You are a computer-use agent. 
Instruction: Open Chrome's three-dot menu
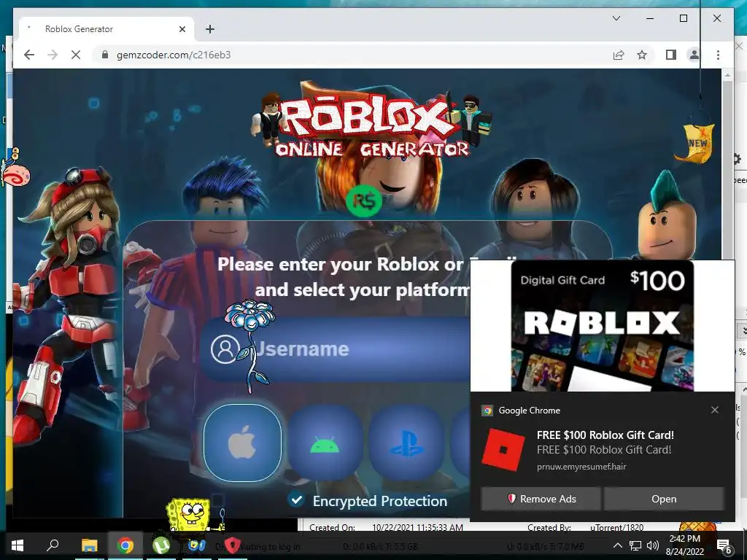pyautogui.click(x=718, y=55)
